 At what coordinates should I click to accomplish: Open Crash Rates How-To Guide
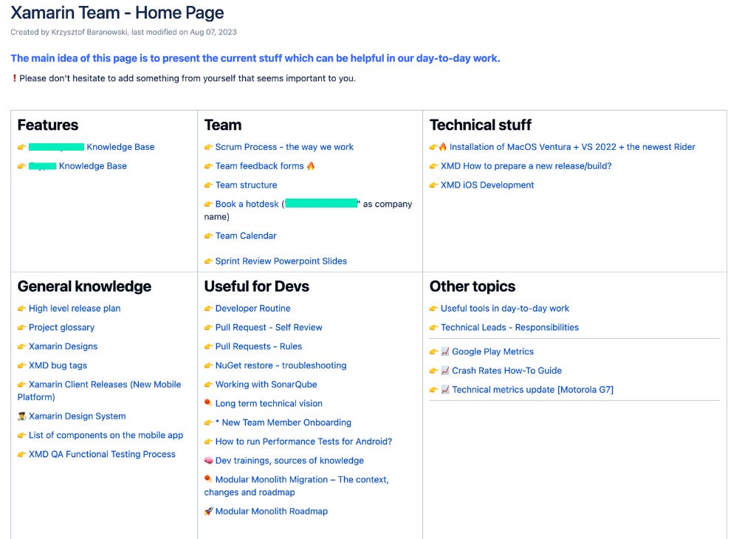506,371
